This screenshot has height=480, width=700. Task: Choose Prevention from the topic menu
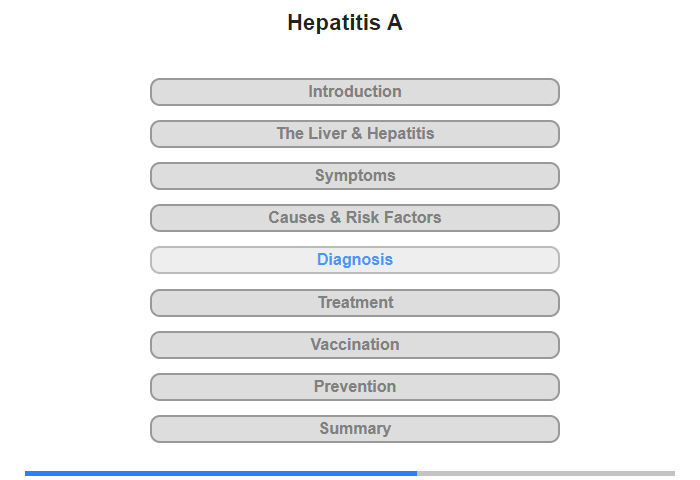[354, 387]
